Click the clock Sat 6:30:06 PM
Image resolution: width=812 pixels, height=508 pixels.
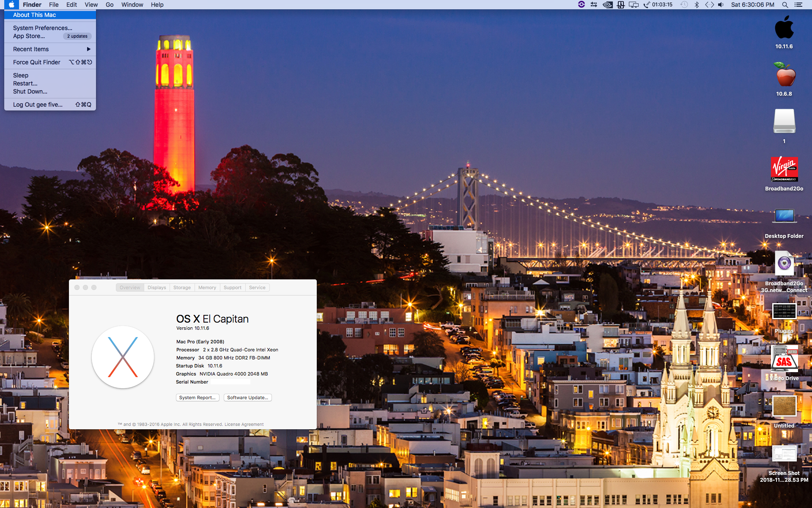(x=752, y=5)
